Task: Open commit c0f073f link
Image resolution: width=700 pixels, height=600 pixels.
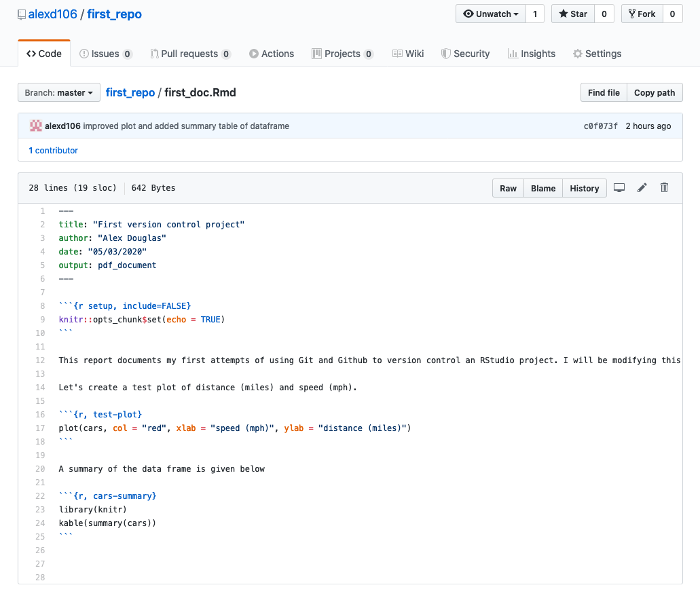Action: (600, 126)
